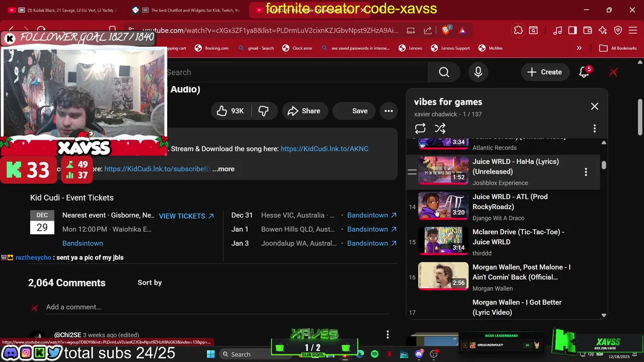Select Morgan Wallen, Post Malone - I Ain't Comin' Back
Viewport: 644px width, 362px height.
pos(521,272)
